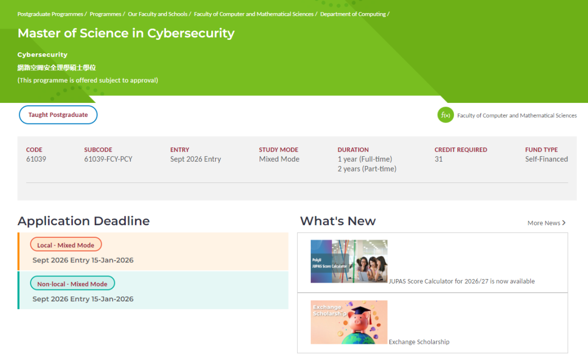This screenshot has width=588, height=364.
Task: Click the subcode 61039-FCY-PCY value
Action: [x=108, y=159]
